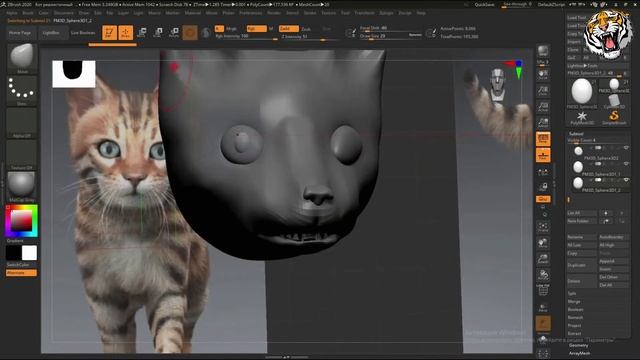
Task: Click the Lock camera icon
Action: (x=543, y=187)
